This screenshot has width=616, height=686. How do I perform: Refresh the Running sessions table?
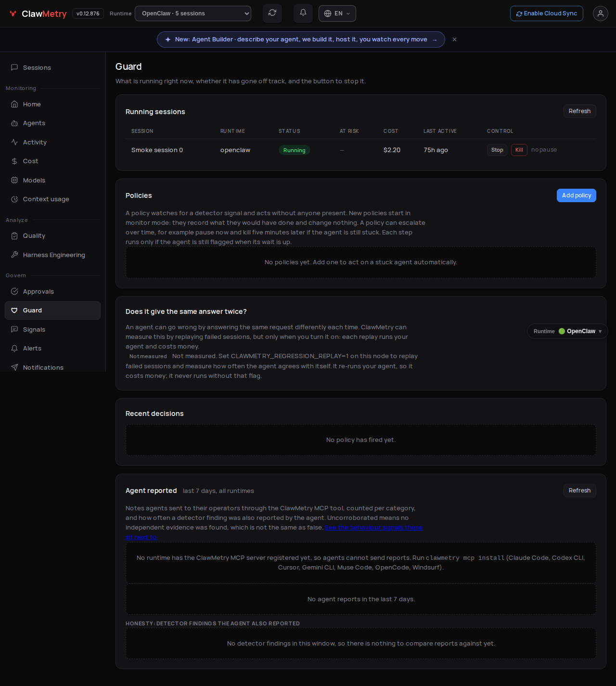point(579,111)
